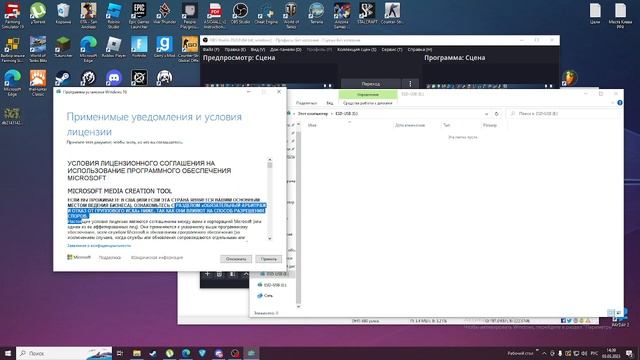Open OBS Файл menu
Viewport: 640px width, 360px height.
[x=211, y=49]
